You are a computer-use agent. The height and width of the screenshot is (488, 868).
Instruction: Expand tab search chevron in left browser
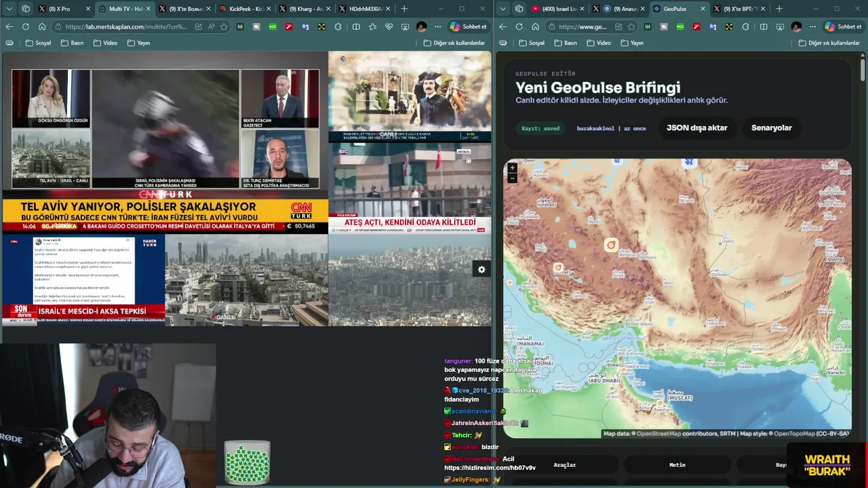coord(8,9)
